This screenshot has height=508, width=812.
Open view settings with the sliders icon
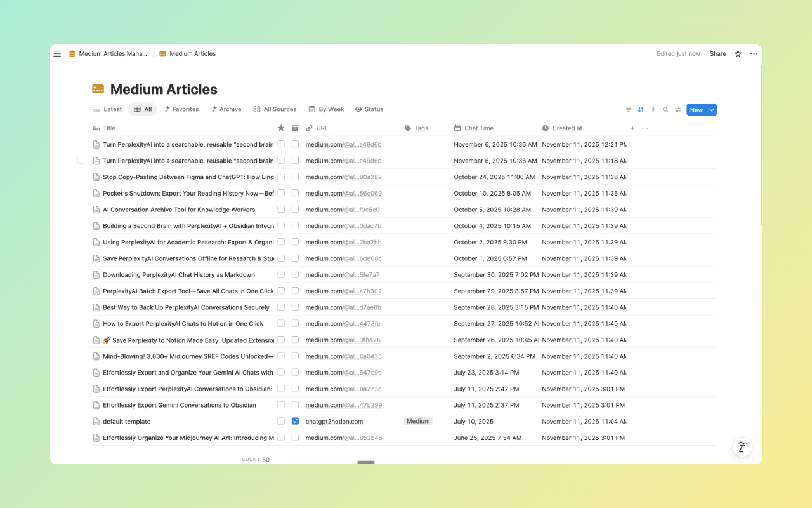click(678, 109)
